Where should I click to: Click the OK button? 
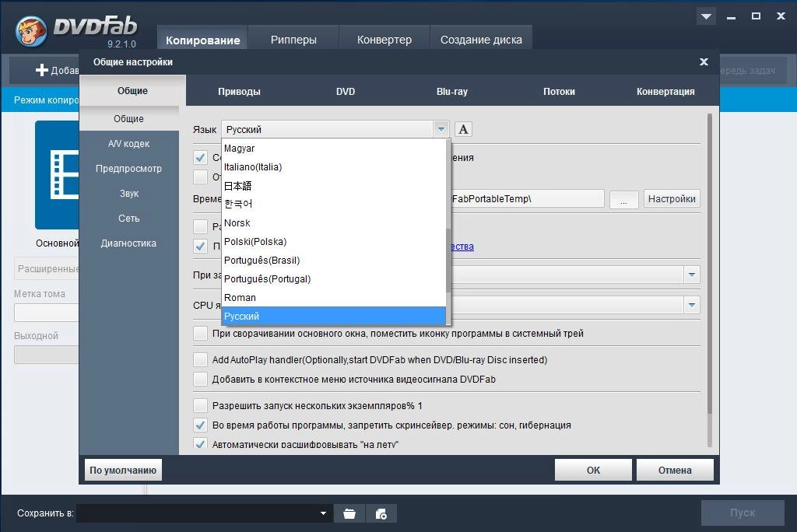point(593,470)
